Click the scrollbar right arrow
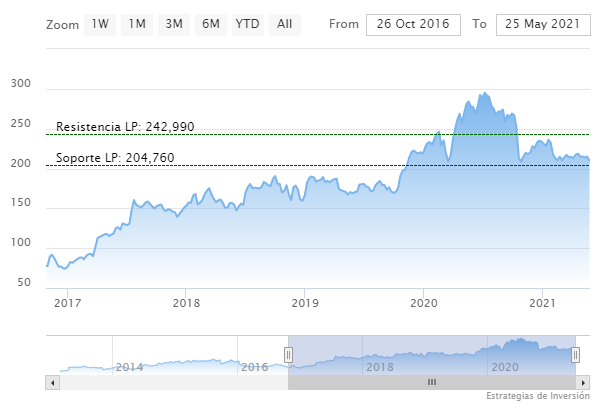 pyautogui.click(x=584, y=382)
